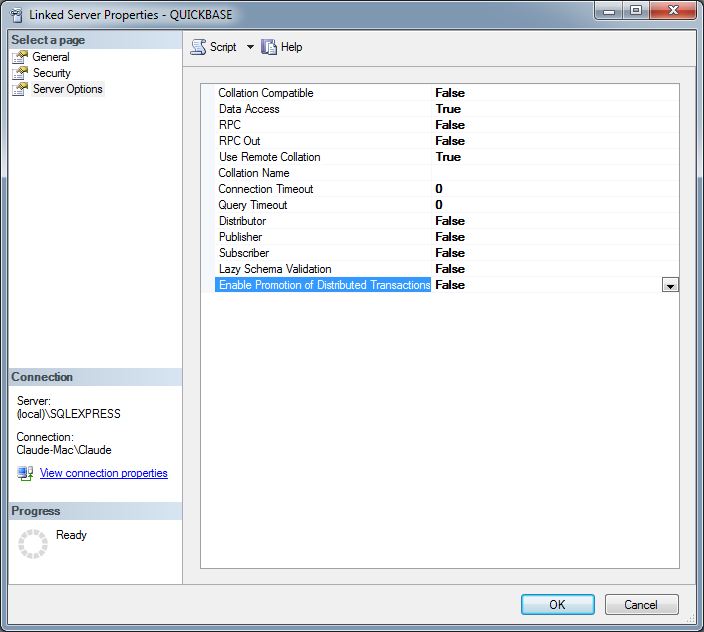Image resolution: width=704 pixels, height=632 pixels.
Task: Select the Server Options page
Action: (x=67, y=89)
